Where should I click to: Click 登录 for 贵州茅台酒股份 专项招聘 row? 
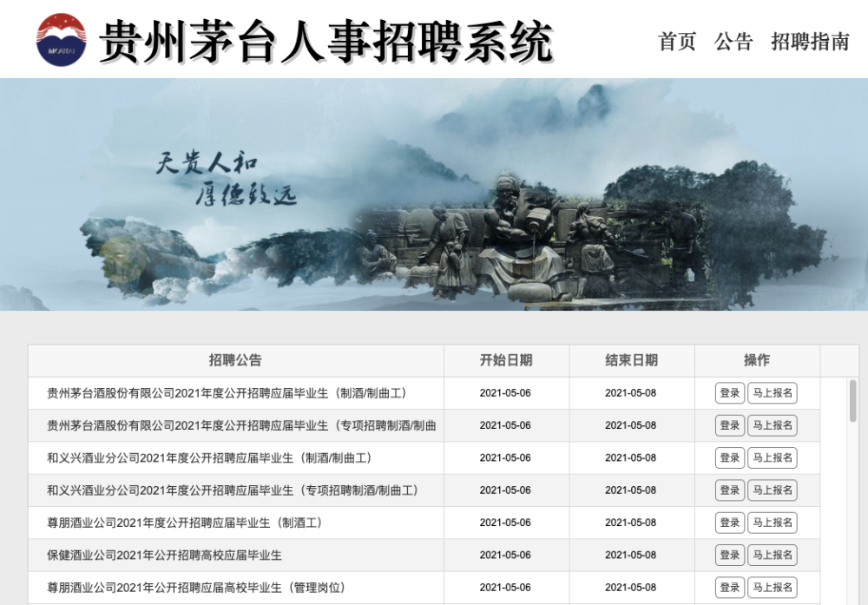(730, 425)
